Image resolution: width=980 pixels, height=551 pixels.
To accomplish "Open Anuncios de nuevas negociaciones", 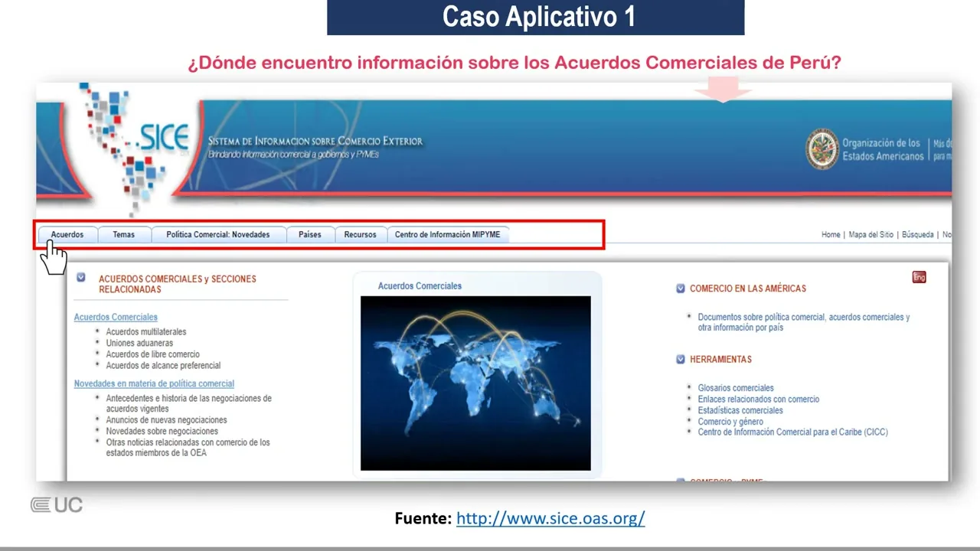I will pyautogui.click(x=166, y=420).
